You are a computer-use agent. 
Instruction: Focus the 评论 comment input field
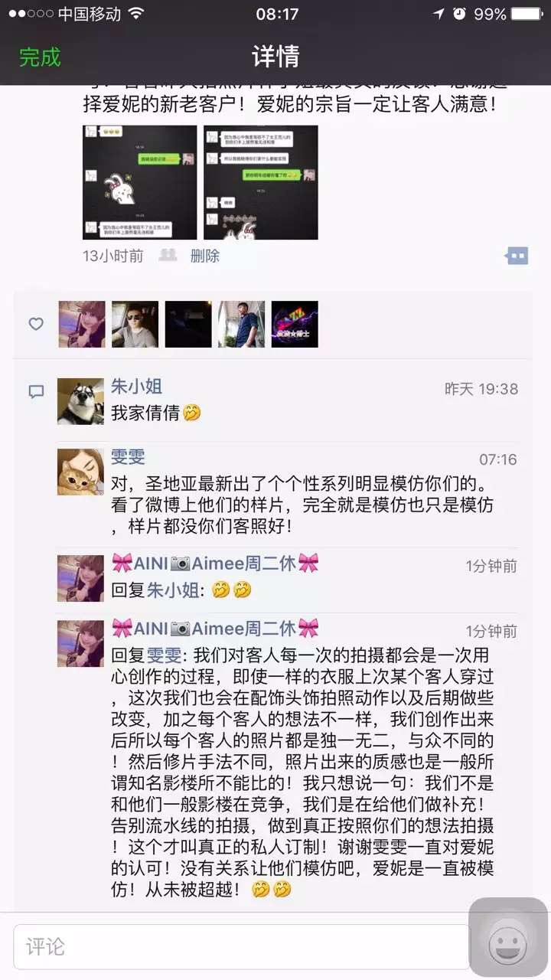(241, 947)
